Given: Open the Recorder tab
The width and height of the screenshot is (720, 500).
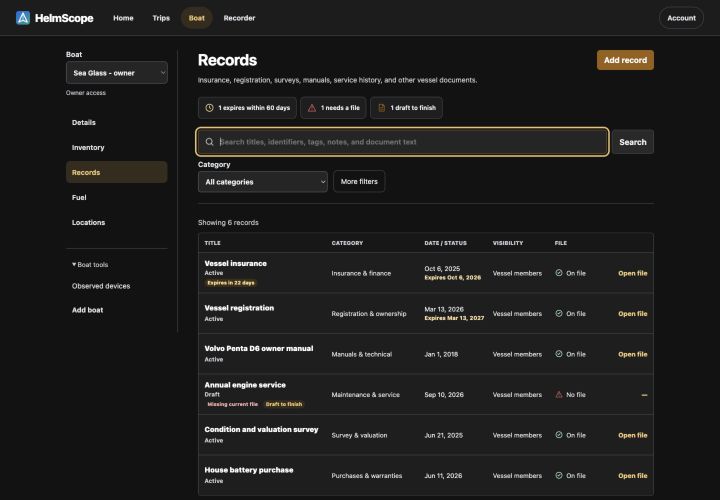Looking at the screenshot, I should click(239, 18).
